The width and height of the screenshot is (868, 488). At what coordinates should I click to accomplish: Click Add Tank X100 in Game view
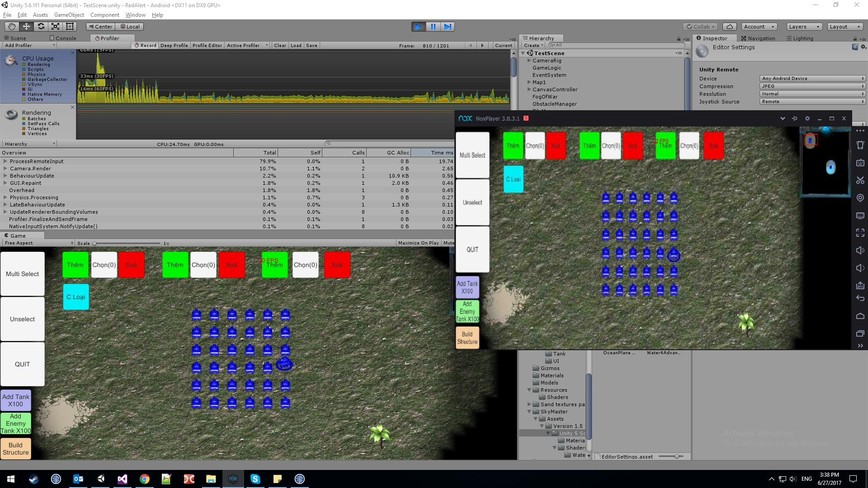click(16, 400)
